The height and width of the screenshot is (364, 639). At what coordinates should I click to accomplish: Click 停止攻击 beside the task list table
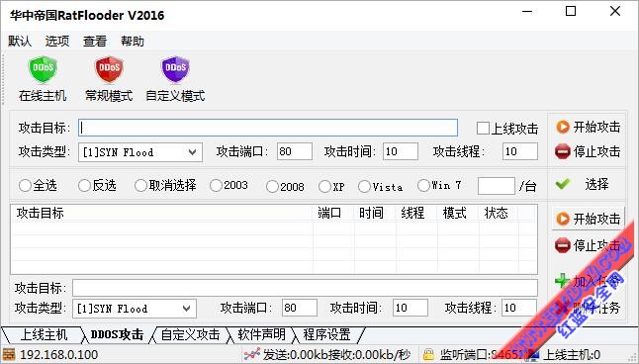point(589,245)
